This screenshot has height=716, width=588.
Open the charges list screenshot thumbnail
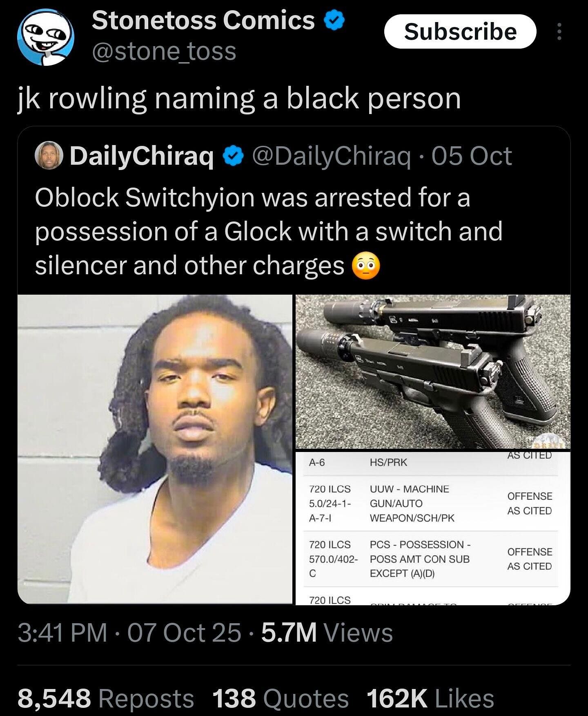pos(432,528)
